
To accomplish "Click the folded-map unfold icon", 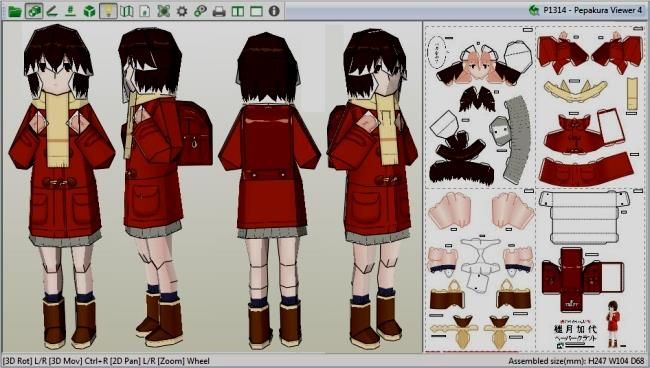I will pyautogui.click(x=126, y=11).
